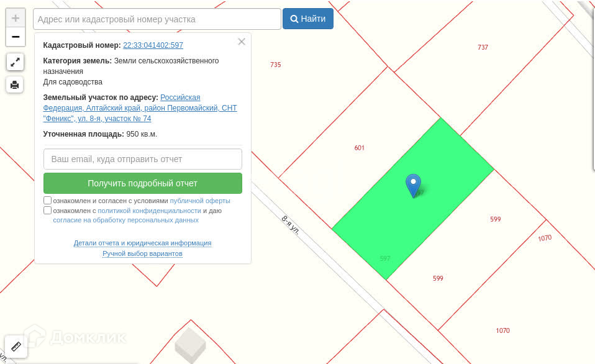The image size is (595, 364).
Task: Select the parcel labeled 1070 near bottom
Action: 503,330
